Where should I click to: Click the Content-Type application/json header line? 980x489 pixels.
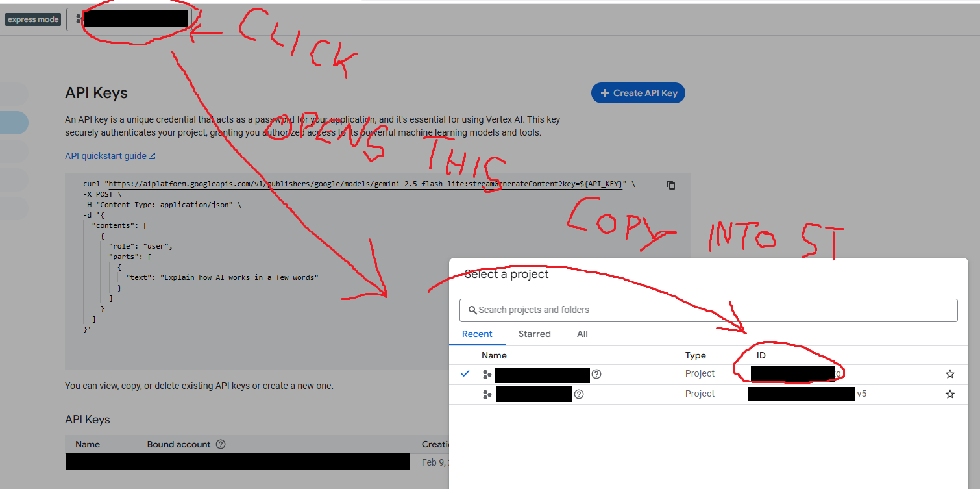coord(162,205)
